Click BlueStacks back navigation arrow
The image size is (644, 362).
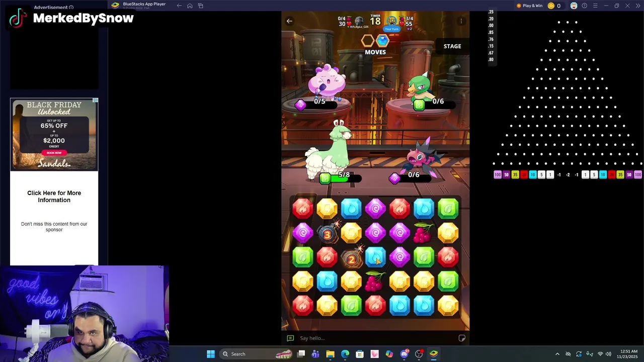tap(179, 6)
